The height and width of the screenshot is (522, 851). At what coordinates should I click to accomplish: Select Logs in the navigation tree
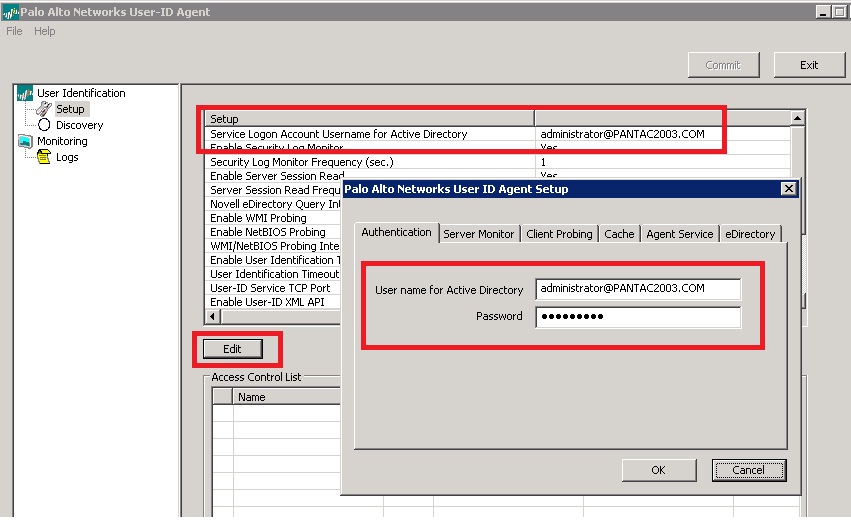(67, 157)
